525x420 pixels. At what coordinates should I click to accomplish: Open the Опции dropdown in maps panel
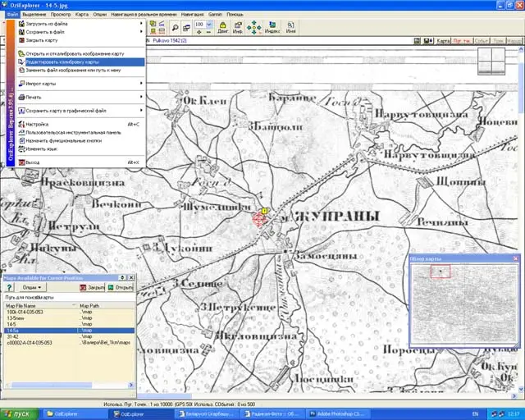(31, 287)
